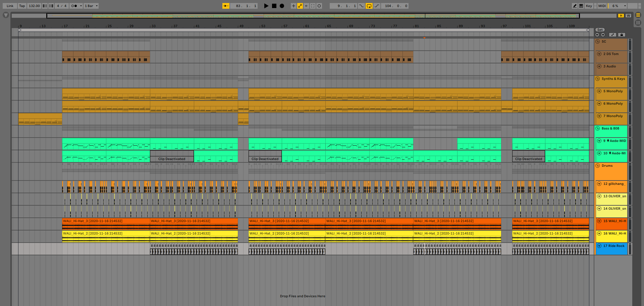Toggle the Arrangement Loop switch

369,6
